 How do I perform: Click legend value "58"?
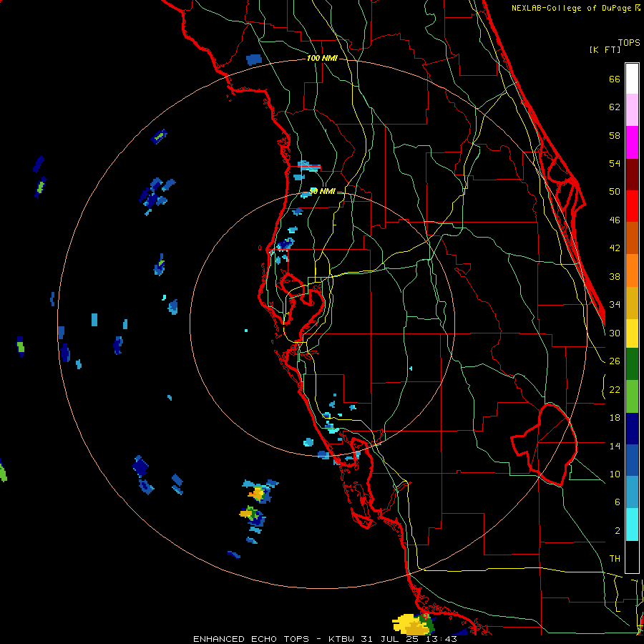coord(615,135)
